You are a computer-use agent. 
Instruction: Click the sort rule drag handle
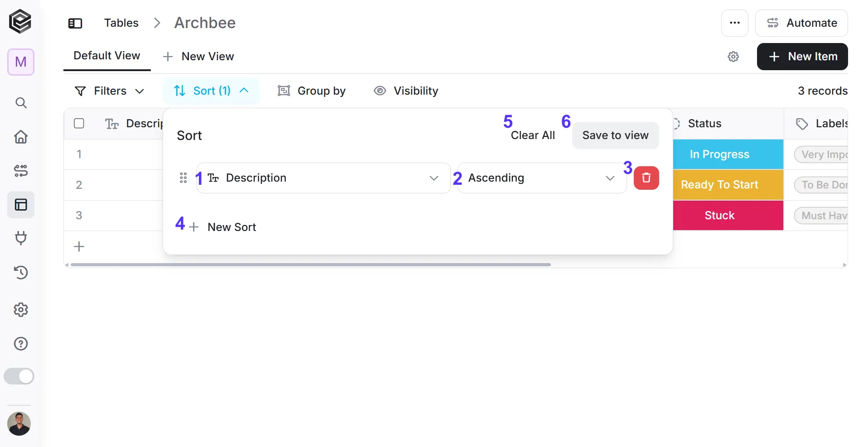point(183,178)
